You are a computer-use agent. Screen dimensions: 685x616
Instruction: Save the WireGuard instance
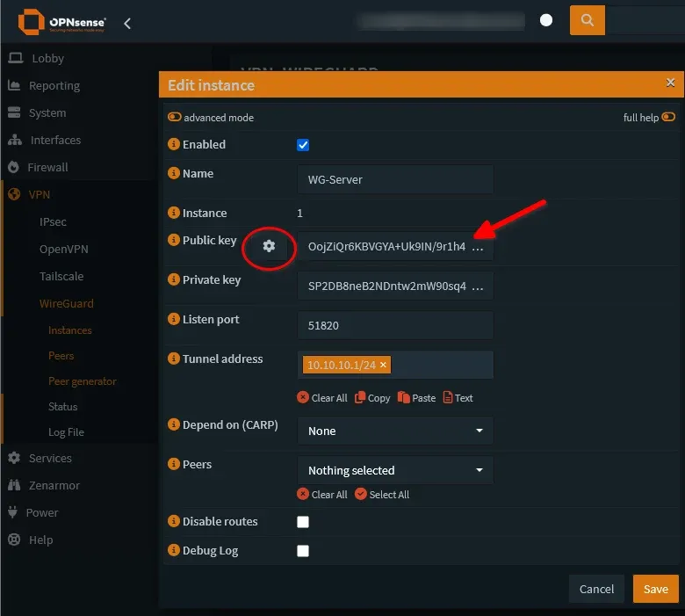(x=656, y=589)
